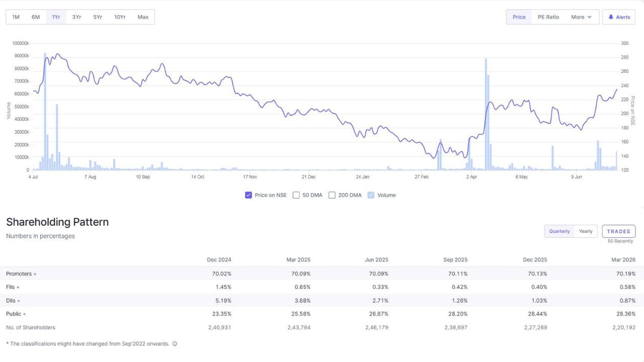The height and width of the screenshot is (362, 644).
Task: Expand Public shareholding row
Action: pos(16,314)
